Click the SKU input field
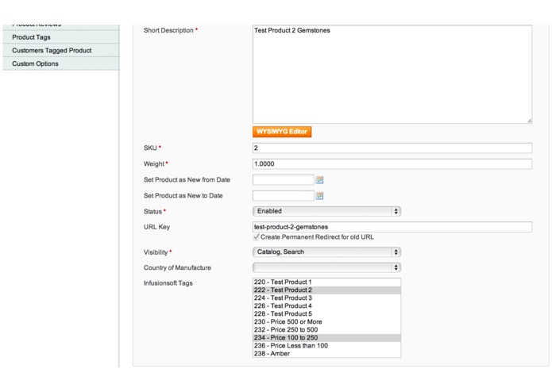552x392 pixels. [392, 148]
